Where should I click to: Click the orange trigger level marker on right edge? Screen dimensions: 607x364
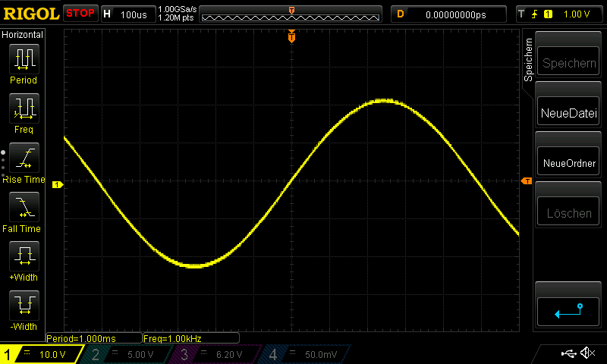coord(527,180)
